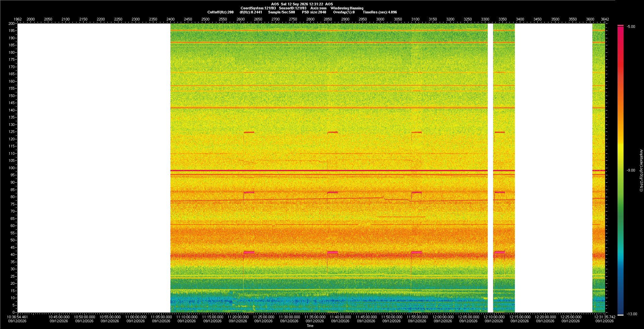Select the Cutoff(Hz):200 parameter text
Screen dimensions: 644x329
point(220,12)
